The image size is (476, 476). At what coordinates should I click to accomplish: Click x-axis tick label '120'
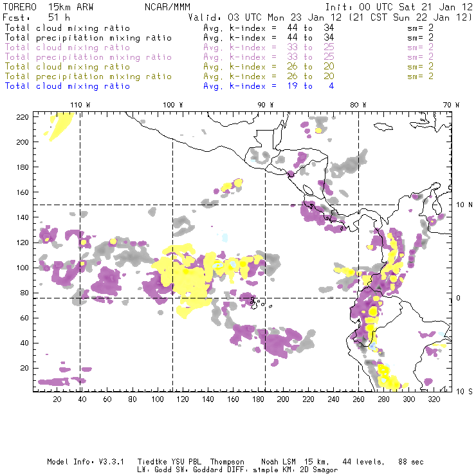click(183, 399)
